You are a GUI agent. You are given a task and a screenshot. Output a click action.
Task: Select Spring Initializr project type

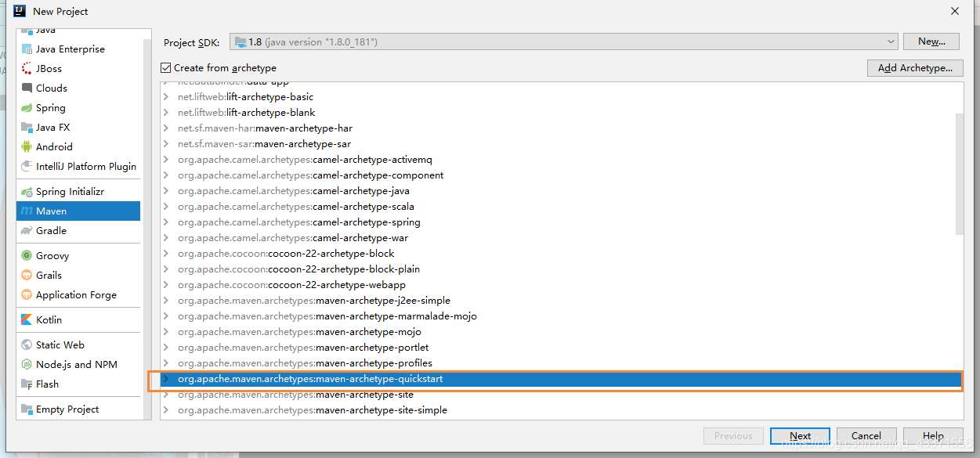coord(78,191)
